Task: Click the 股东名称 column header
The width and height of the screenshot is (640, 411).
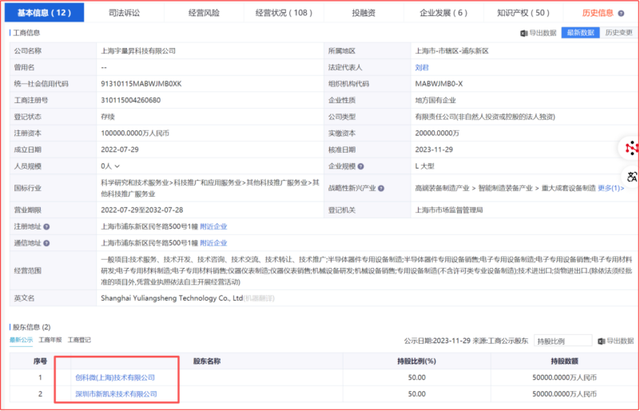Action: coord(207,362)
